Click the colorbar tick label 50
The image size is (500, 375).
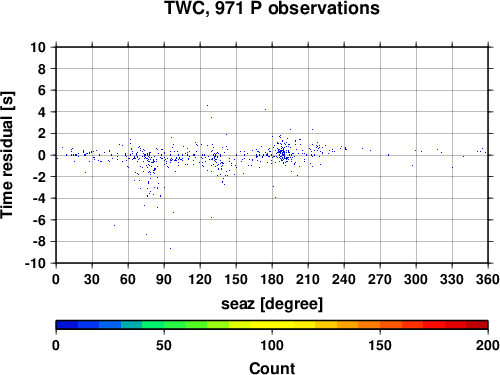pyautogui.click(x=164, y=345)
